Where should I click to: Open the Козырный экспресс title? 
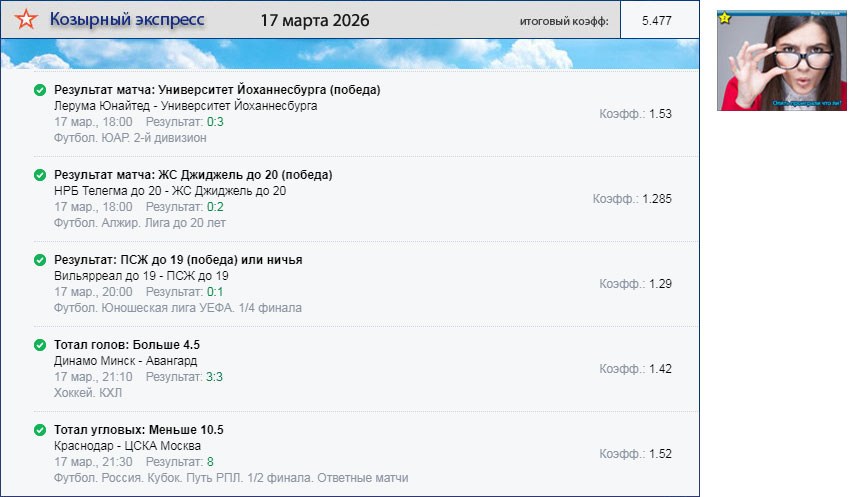point(127,20)
